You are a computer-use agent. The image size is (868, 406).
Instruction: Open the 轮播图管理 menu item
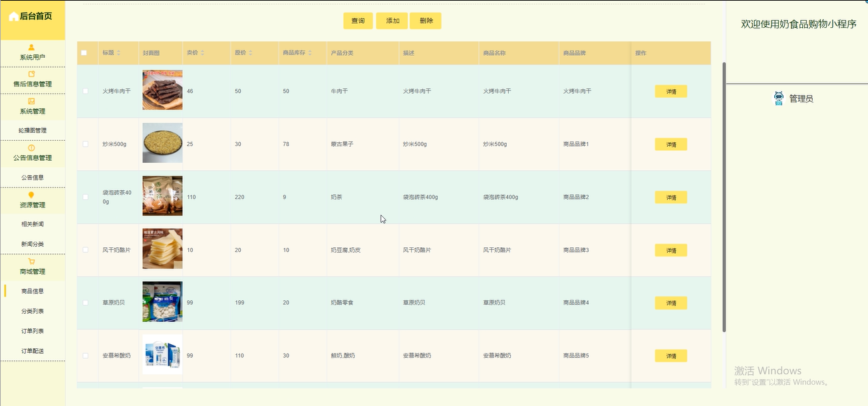click(x=33, y=131)
